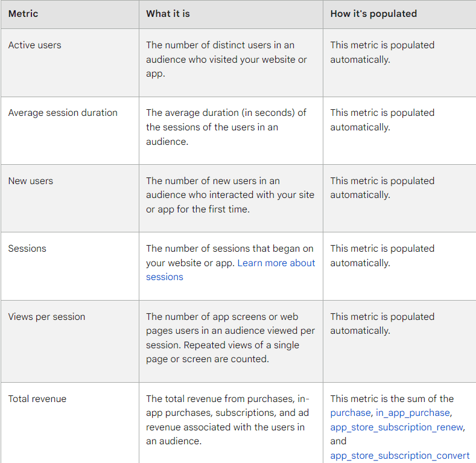Click the Total revenue description text
The width and height of the screenshot is (476, 463).
pyautogui.click(x=226, y=420)
